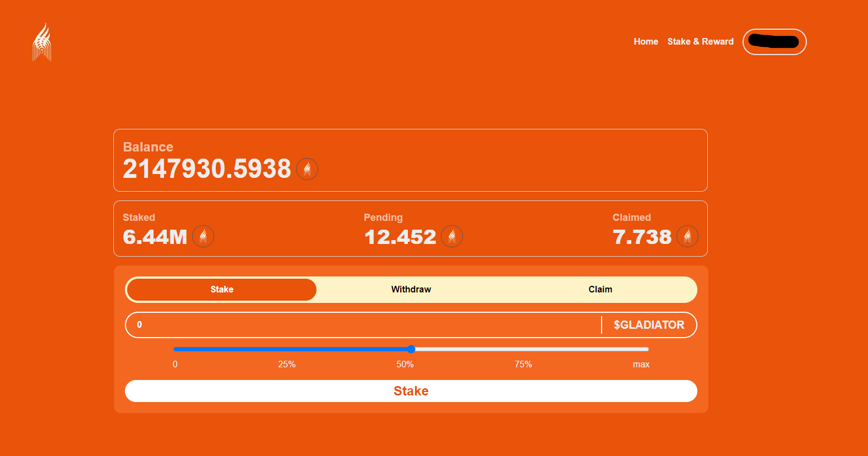Set the slider to the 0 mark
Screen dimensions: 868x456
pos(175,364)
